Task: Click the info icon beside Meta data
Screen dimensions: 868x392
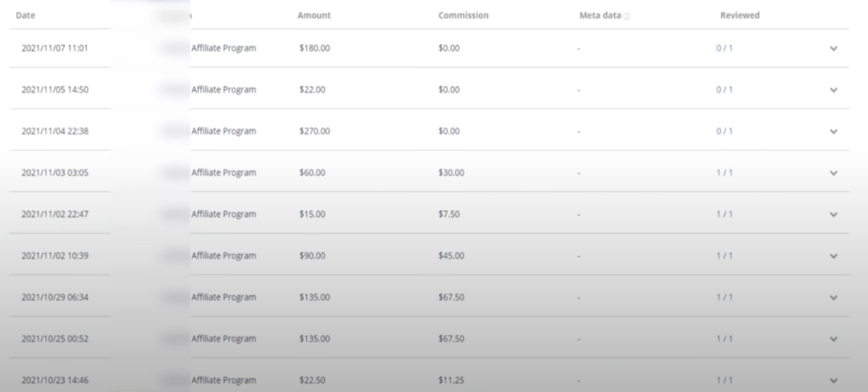Action: pyautogui.click(x=627, y=16)
